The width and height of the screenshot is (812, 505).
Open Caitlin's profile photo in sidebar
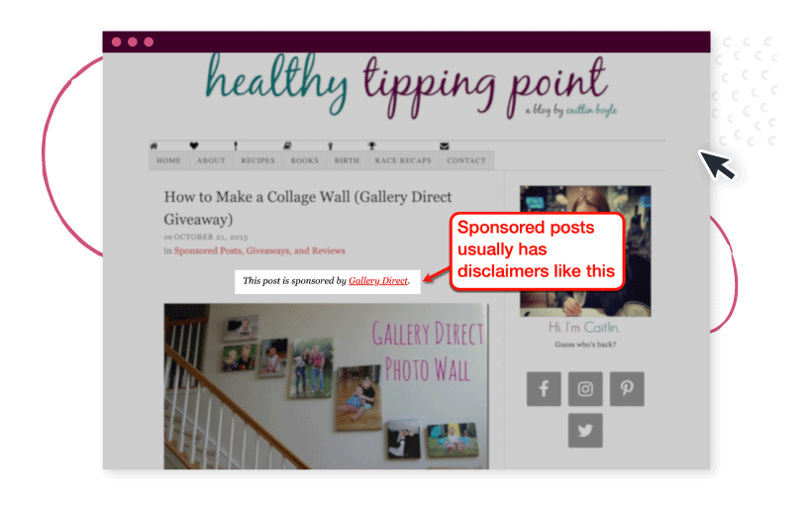point(585,252)
